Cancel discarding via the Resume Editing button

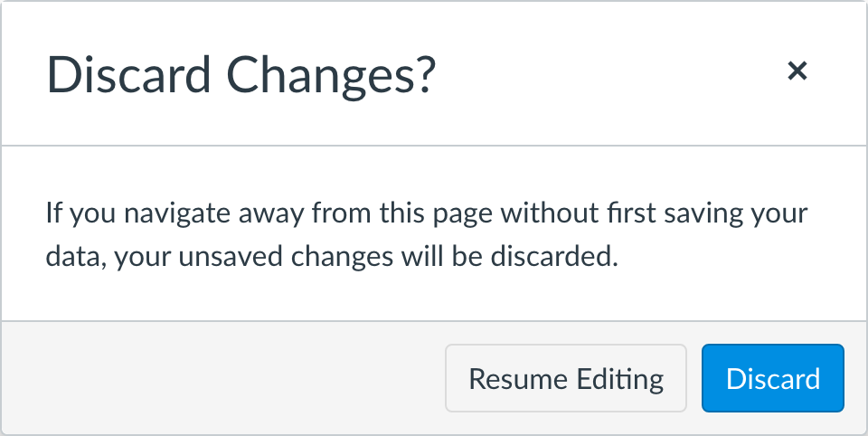point(566,378)
